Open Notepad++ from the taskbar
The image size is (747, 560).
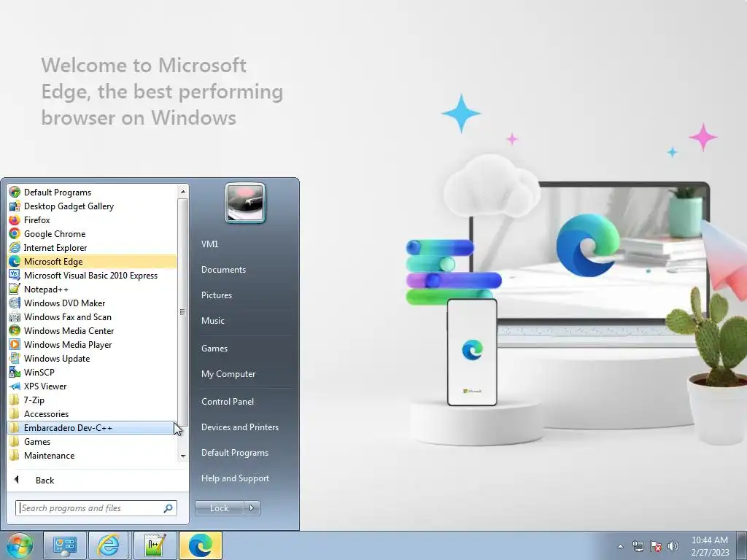(x=155, y=545)
